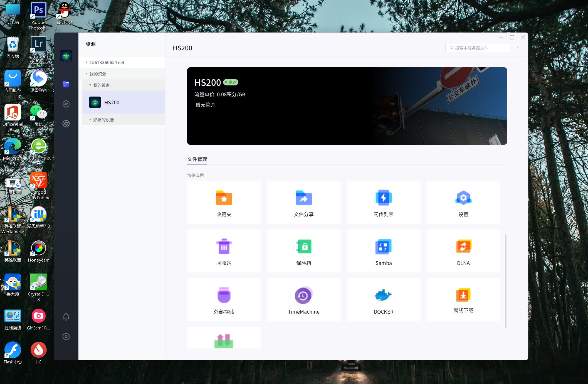Open 文件分享 file sharing app
Screen dimensions: 588x384
point(303,202)
